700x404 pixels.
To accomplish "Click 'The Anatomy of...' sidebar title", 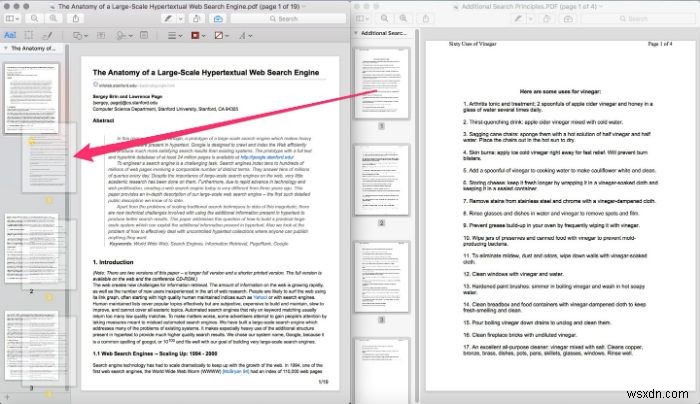I will tap(33, 48).
